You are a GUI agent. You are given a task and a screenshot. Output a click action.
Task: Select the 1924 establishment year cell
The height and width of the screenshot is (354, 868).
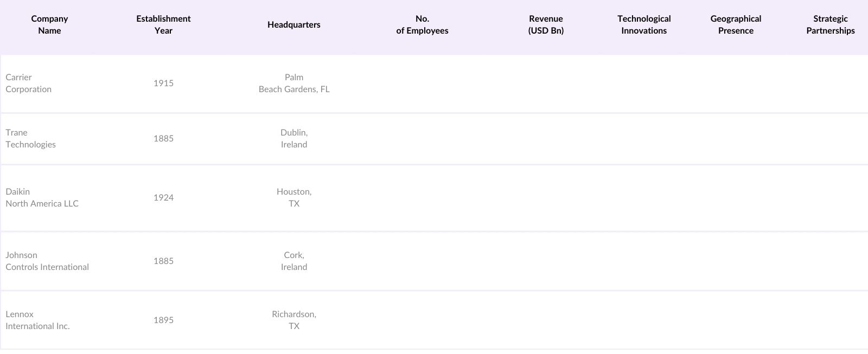(163, 198)
